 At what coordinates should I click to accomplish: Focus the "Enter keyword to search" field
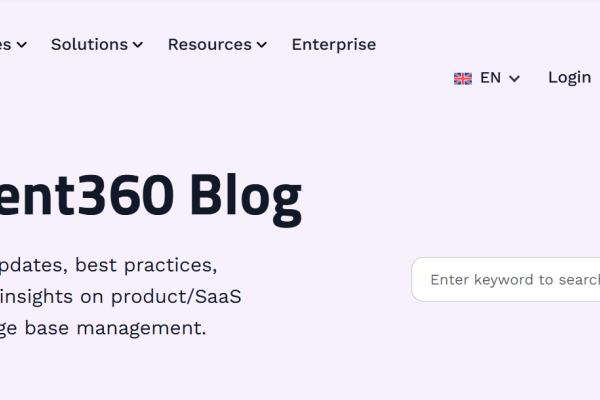pos(512,280)
